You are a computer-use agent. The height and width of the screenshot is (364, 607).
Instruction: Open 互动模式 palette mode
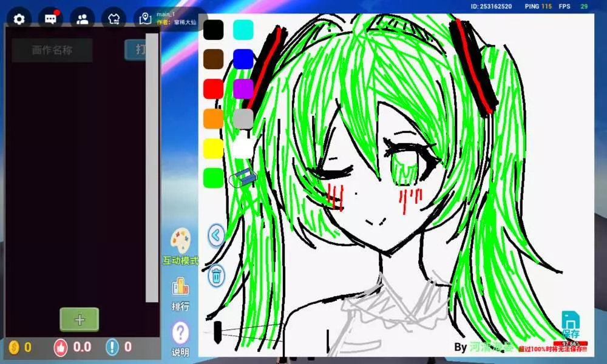180,247
